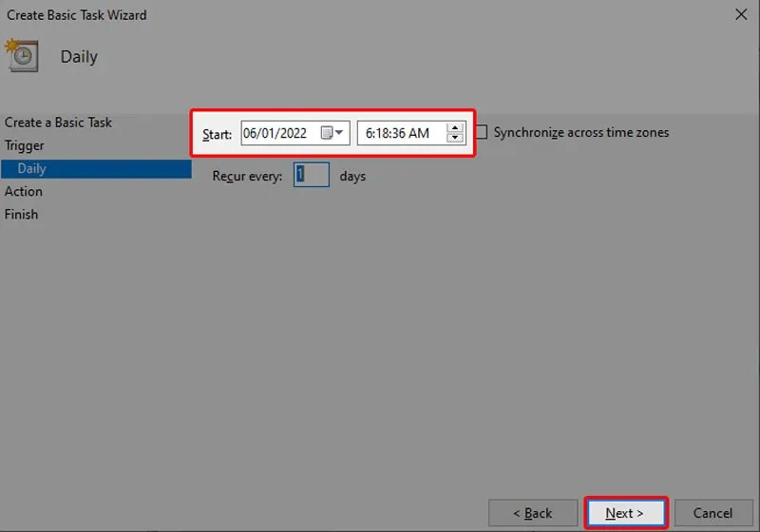Click the task scheduler clock icon

(21, 55)
